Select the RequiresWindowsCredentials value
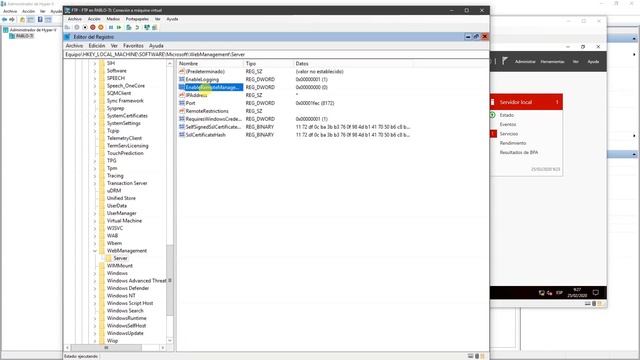This screenshot has height=360, width=640. pos(213,119)
